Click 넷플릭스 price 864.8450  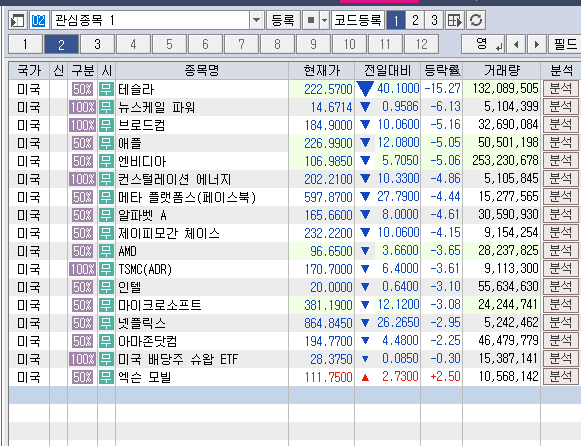pyautogui.click(x=328, y=323)
